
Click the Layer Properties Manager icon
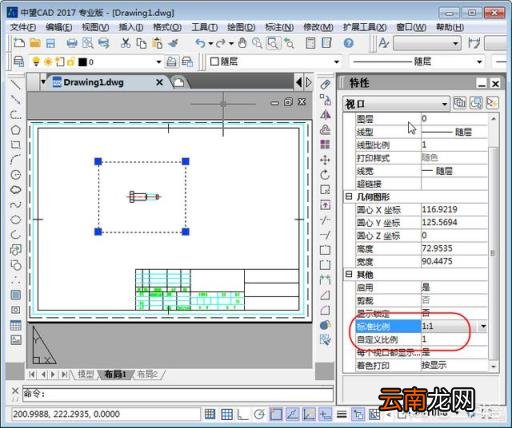click(19, 62)
